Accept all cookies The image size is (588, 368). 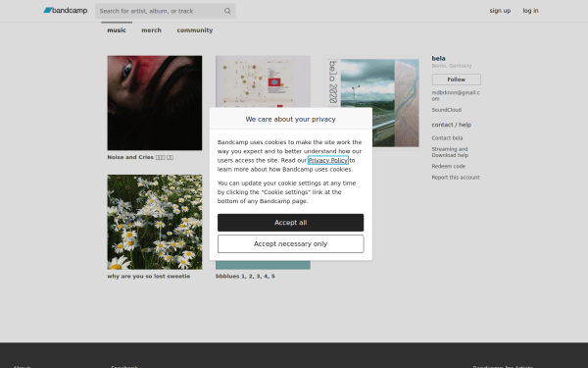pos(290,223)
